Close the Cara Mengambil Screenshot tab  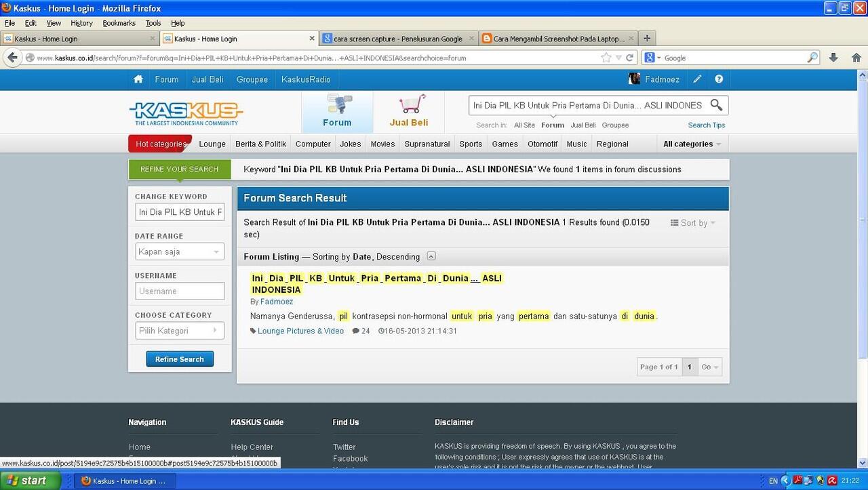point(631,39)
